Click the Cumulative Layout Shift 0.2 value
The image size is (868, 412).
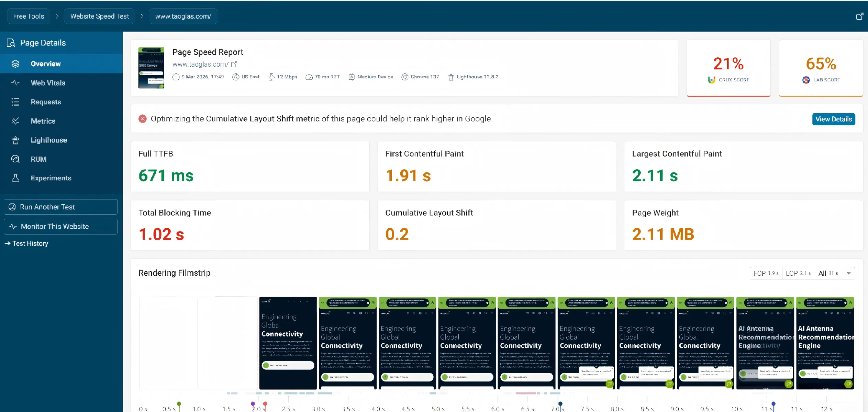[397, 234]
